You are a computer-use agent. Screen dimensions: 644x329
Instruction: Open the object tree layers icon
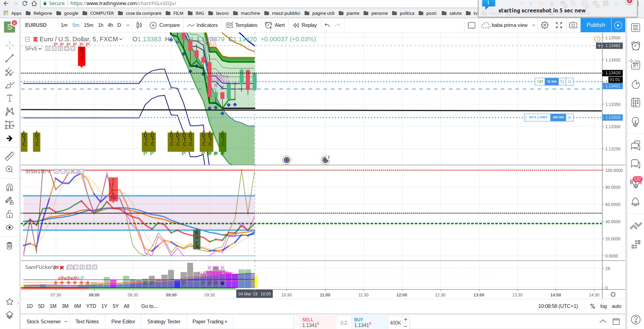10,315
